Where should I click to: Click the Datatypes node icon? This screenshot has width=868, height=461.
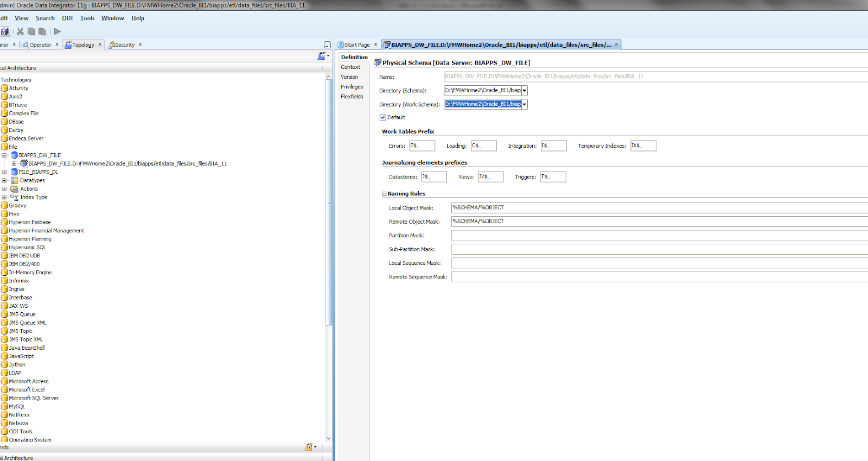point(14,180)
